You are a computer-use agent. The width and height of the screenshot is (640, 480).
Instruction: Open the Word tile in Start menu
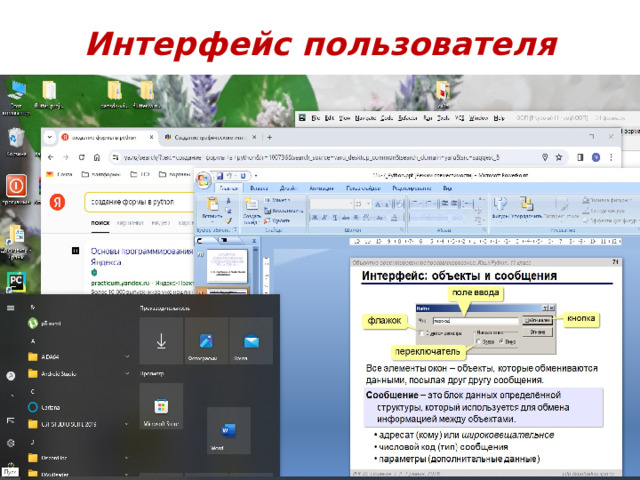229,431
